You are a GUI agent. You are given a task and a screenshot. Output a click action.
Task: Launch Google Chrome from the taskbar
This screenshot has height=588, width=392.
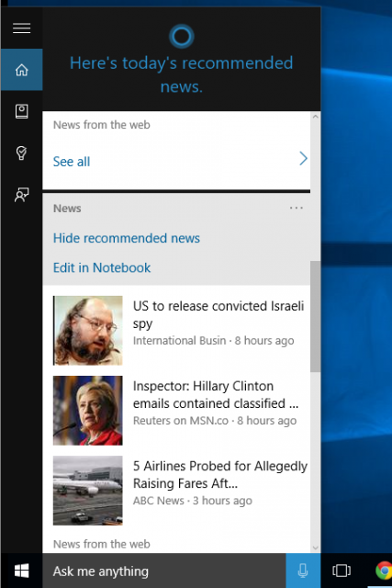click(x=384, y=571)
